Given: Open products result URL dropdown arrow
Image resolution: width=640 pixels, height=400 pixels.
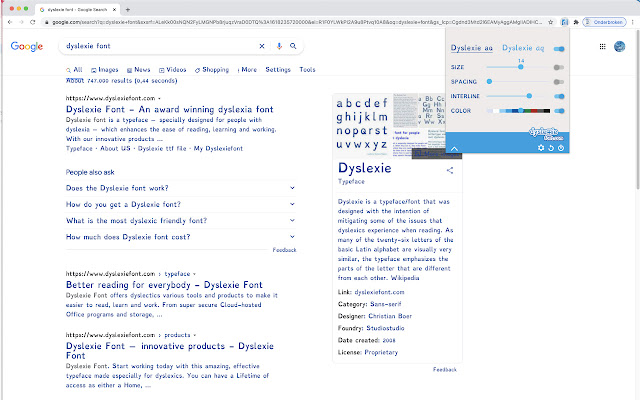Looking at the screenshot, I should pos(195,335).
